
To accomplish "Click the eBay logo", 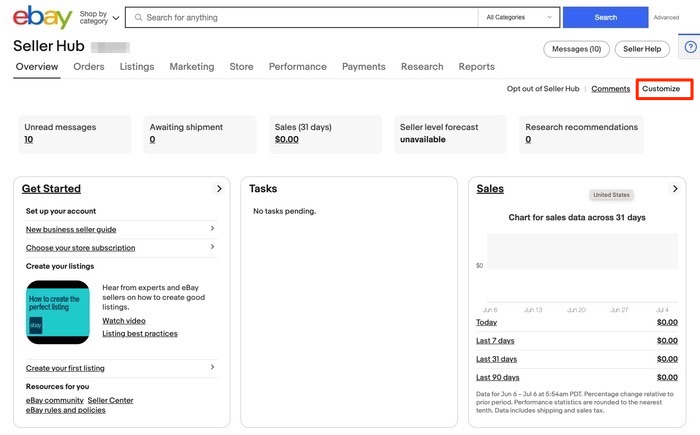I will [40, 17].
